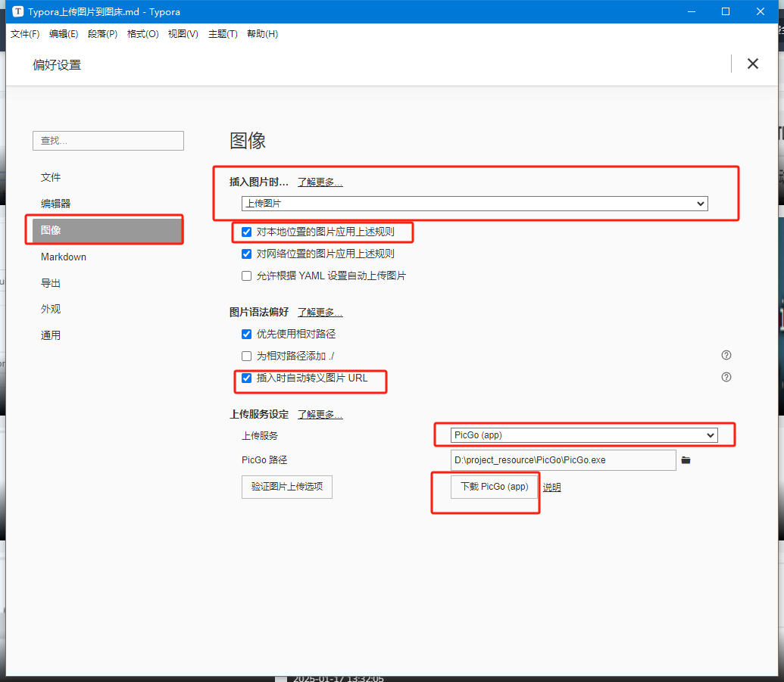Toggle 对网络位置的图片应用上述规则 checkbox

click(246, 254)
